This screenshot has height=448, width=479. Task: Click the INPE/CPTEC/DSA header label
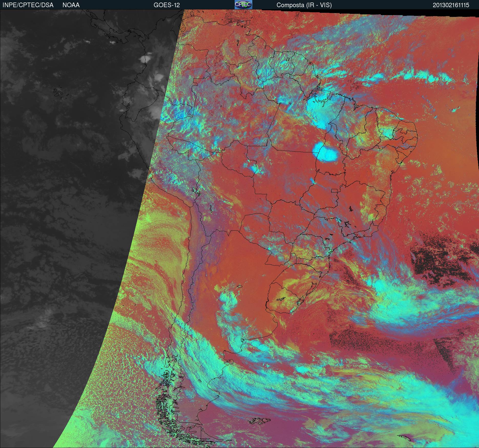tap(28, 5)
